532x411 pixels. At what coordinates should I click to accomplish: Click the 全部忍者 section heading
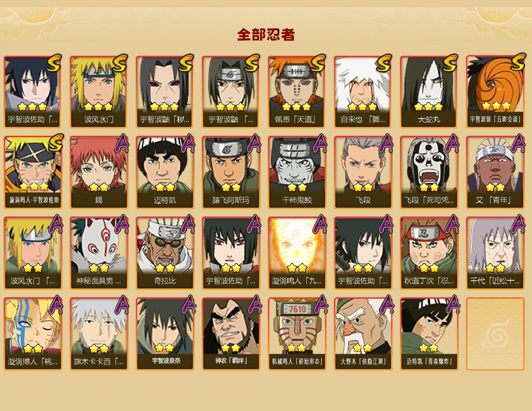pos(266,35)
